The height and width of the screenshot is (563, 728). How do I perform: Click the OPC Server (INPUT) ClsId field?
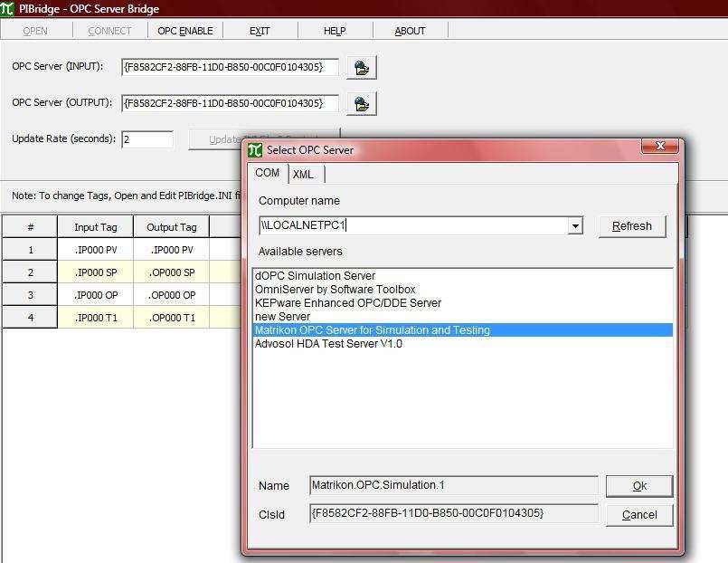point(230,67)
